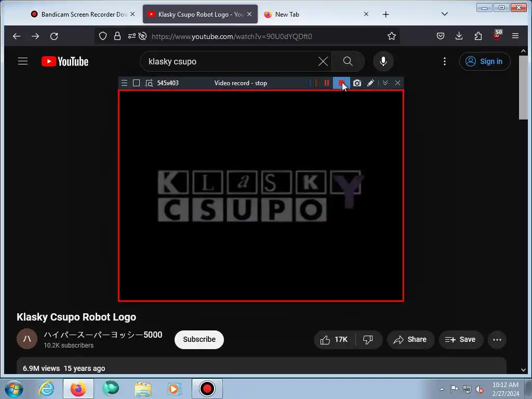This screenshot has width=532, height=399.
Task: Close the Bandicam Screen Recorder tab
Action: coord(132,14)
